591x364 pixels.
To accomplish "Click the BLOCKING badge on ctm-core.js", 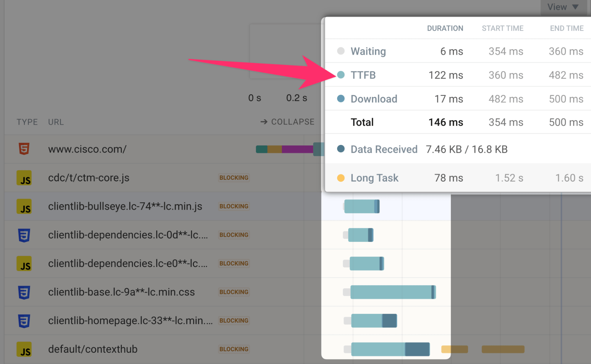I will pos(234,178).
